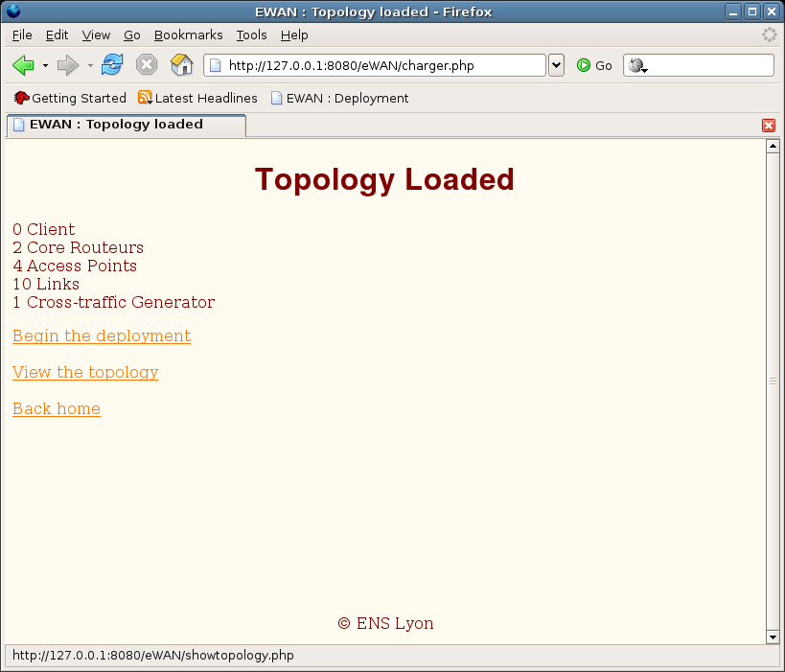Minimize the Firefox window
The width and height of the screenshot is (785, 672).
tap(733, 12)
